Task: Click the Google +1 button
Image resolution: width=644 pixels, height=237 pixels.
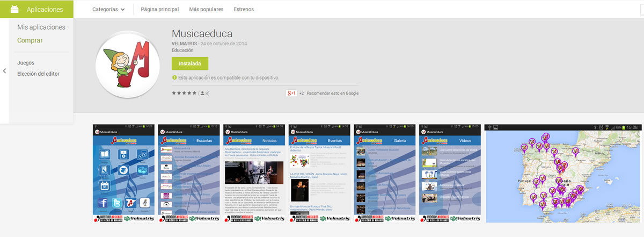Action: [x=291, y=93]
